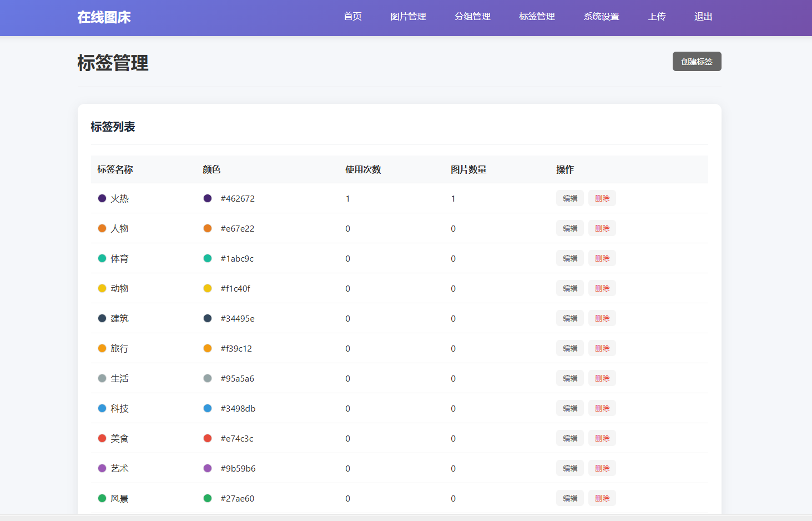The image size is (812, 521).
Task: Click the color dot beside hex #462672
Action: (x=208, y=198)
